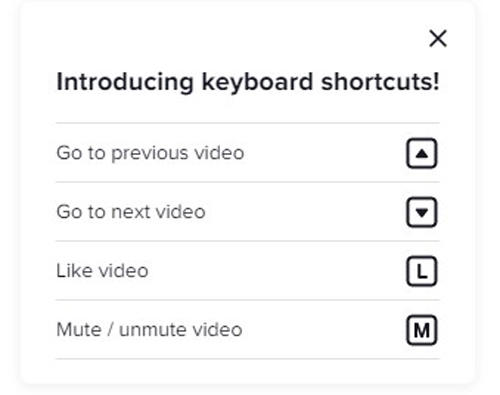
Task: Select the "Go to previous video" label
Action: point(150,153)
